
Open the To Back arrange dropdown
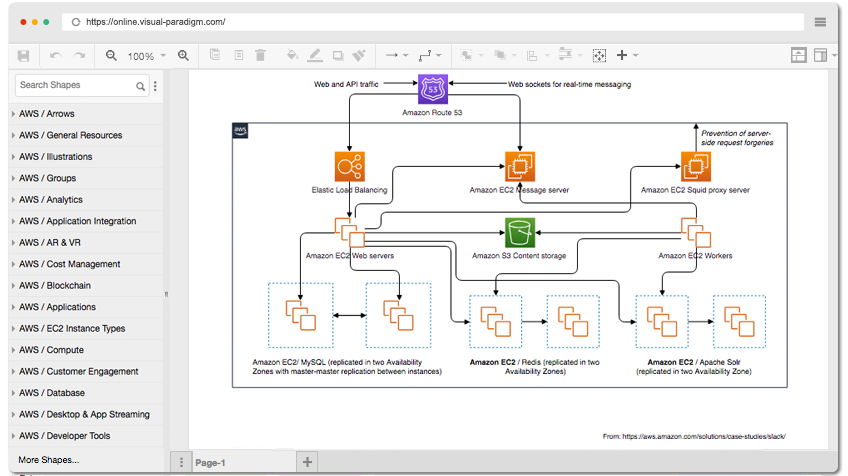[505, 55]
